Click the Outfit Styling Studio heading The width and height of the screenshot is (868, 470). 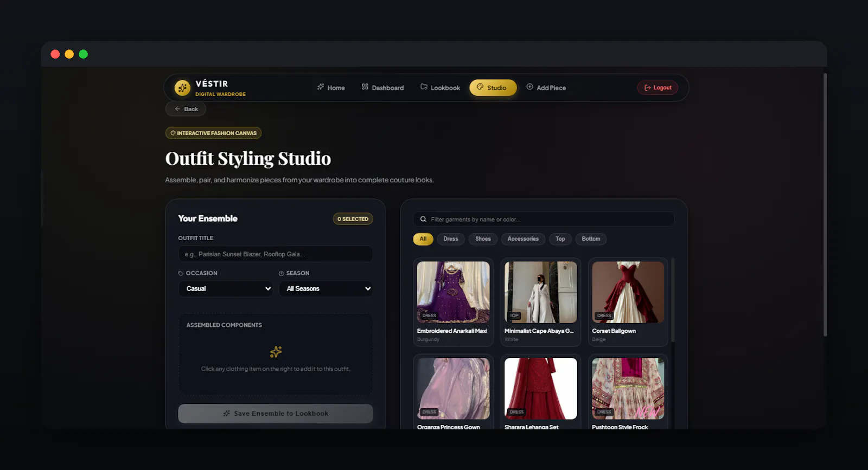[x=248, y=159]
